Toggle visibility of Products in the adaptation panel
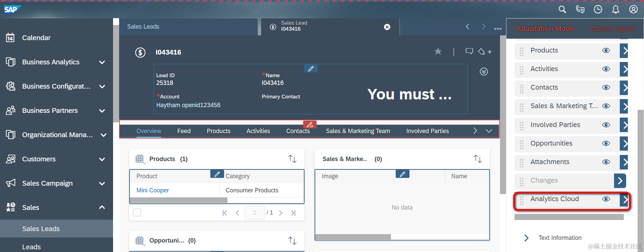The height and width of the screenshot is (252, 644). pyautogui.click(x=606, y=51)
